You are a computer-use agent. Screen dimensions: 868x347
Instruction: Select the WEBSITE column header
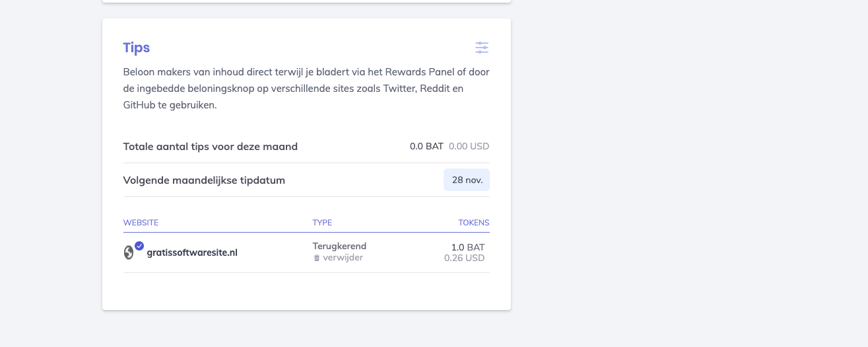click(x=141, y=223)
